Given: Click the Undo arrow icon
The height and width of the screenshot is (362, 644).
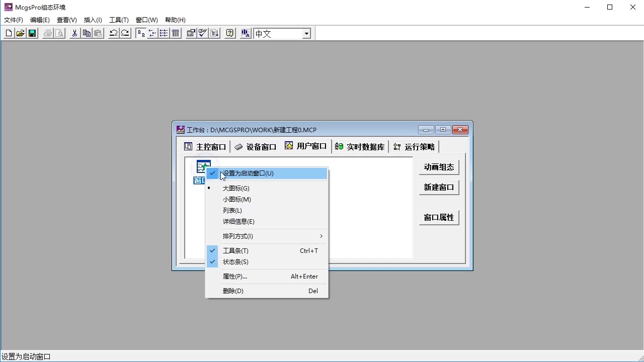Looking at the screenshot, I should tap(114, 33).
